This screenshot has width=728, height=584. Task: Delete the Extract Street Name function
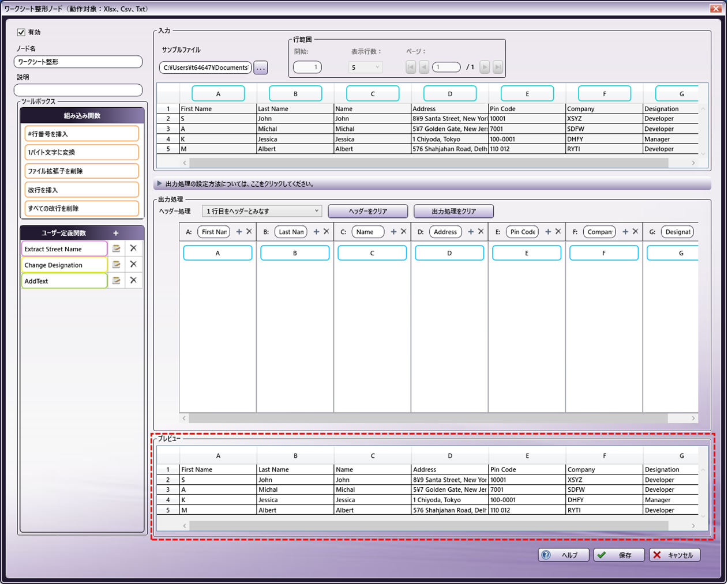[133, 248]
